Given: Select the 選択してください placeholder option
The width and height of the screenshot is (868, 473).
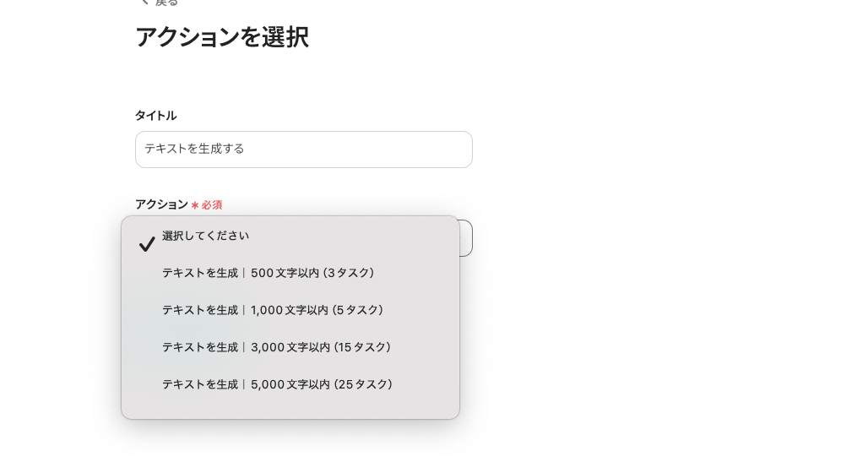Looking at the screenshot, I should (x=205, y=236).
